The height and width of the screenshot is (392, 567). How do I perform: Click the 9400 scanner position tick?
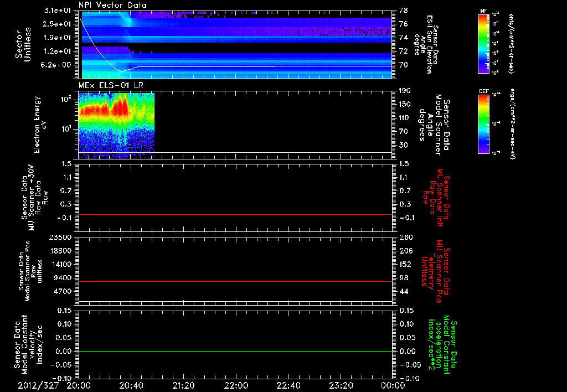[63, 278]
